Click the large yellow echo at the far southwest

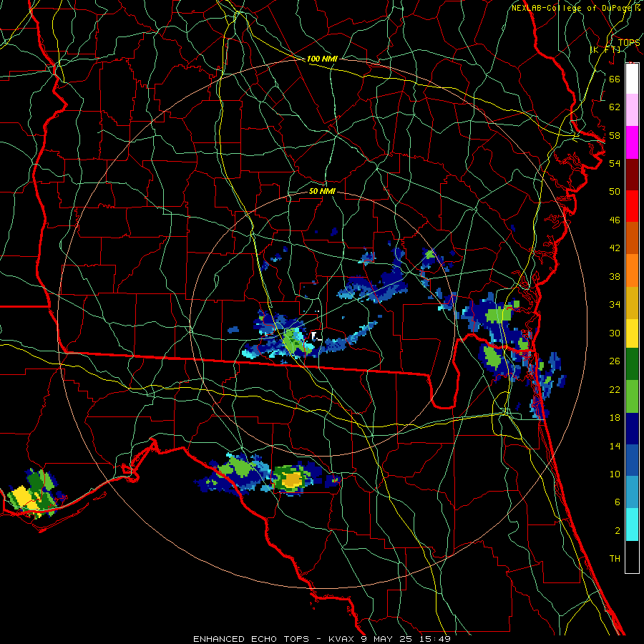(24, 497)
